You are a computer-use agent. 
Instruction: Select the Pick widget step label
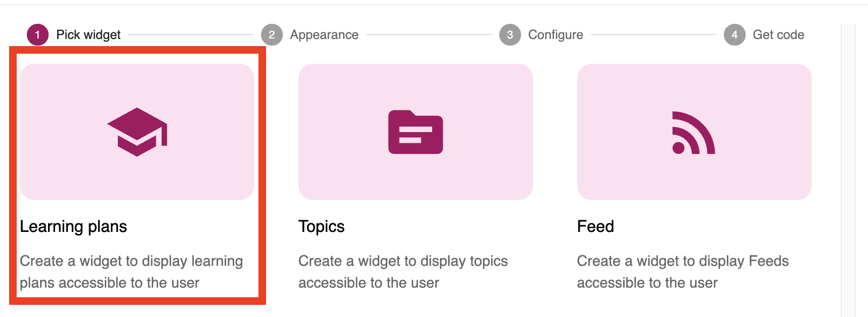(x=89, y=35)
